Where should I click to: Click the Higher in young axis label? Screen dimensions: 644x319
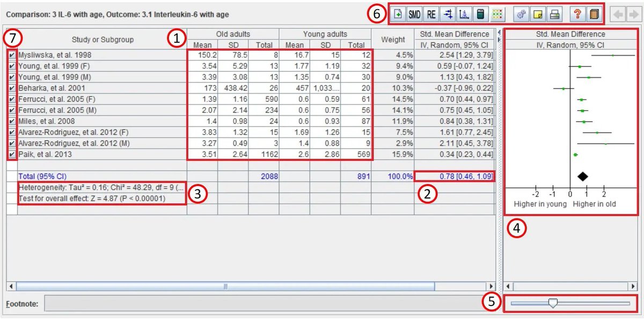(x=540, y=204)
